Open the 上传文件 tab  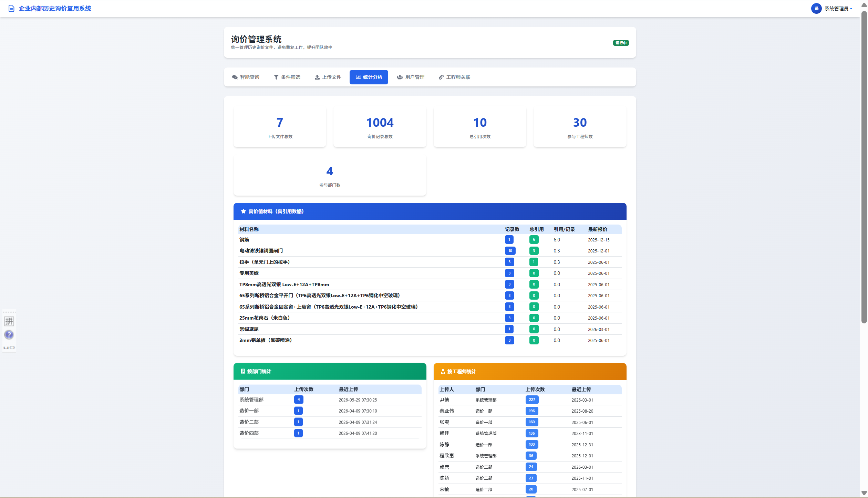coord(328,77)
